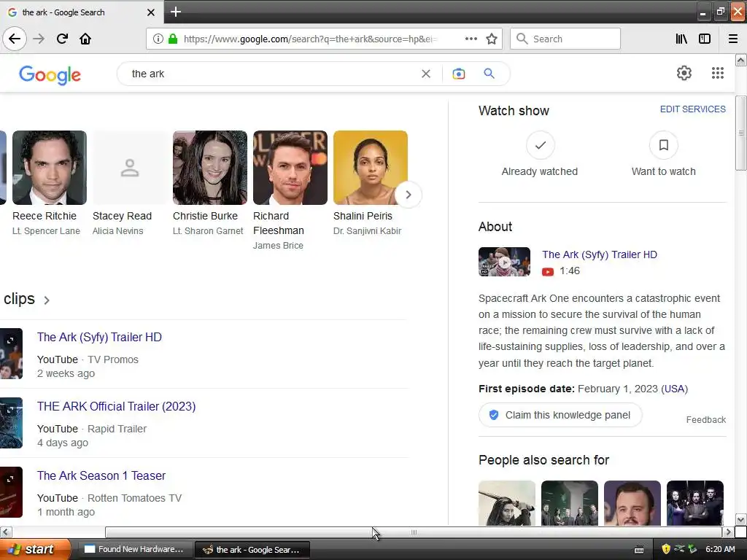Click EDIT SERVICES link
The width and height of the screenshot is (747, 560).
693,109
